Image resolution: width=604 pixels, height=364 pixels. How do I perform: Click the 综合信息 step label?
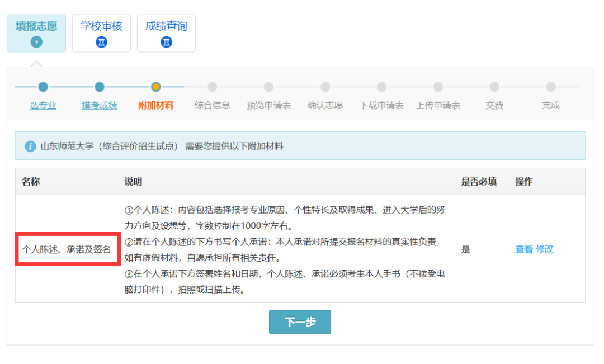[213, 106]
